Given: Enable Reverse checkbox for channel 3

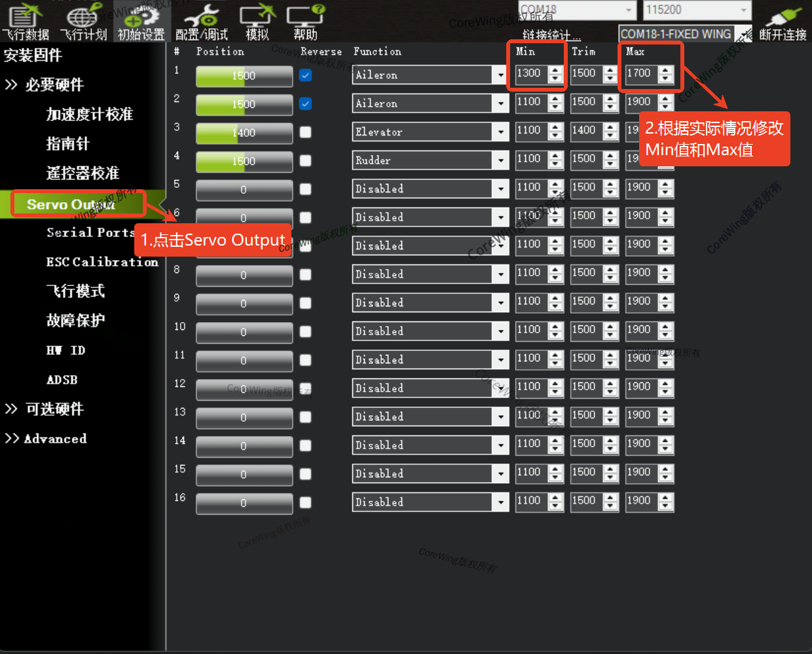Looking at the screenshot, I should (305, 132).
